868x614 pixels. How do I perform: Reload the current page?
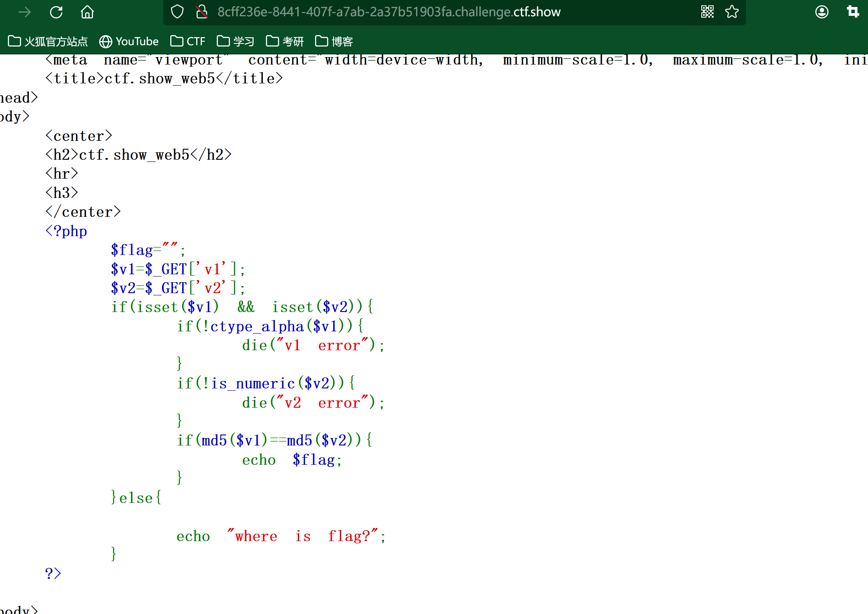56,12
